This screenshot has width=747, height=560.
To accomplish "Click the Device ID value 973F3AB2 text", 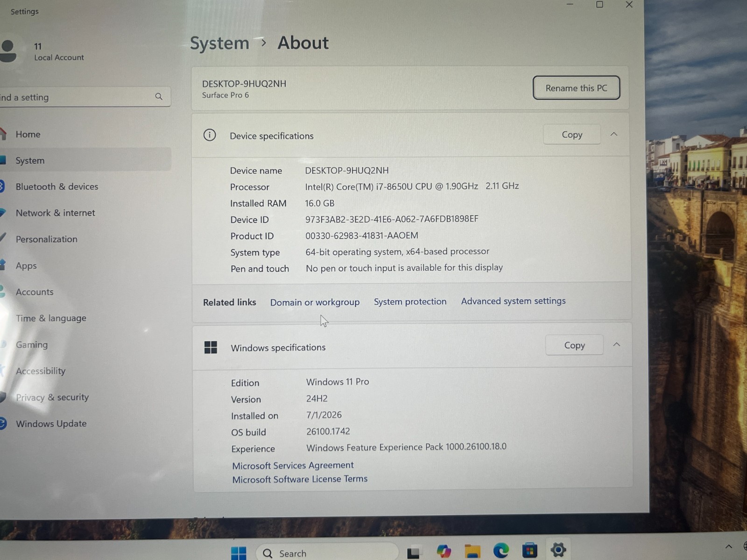I will [x=392, y=219].
